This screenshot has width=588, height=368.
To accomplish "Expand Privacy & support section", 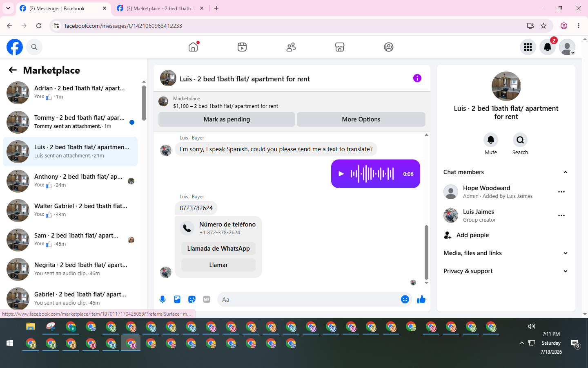I will click(506, 271).
